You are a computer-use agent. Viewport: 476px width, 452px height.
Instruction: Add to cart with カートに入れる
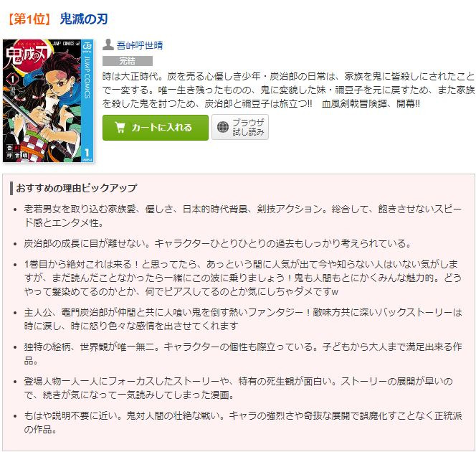tap(156, 128)
